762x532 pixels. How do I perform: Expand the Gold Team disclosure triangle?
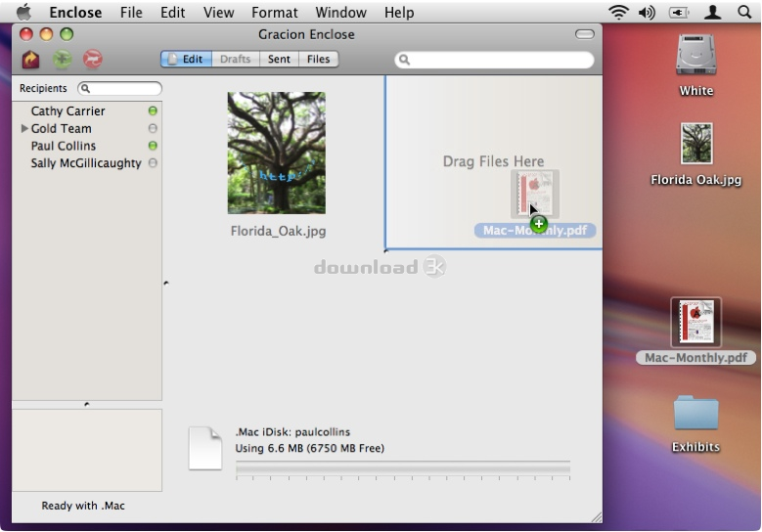(x=24, y=128)
